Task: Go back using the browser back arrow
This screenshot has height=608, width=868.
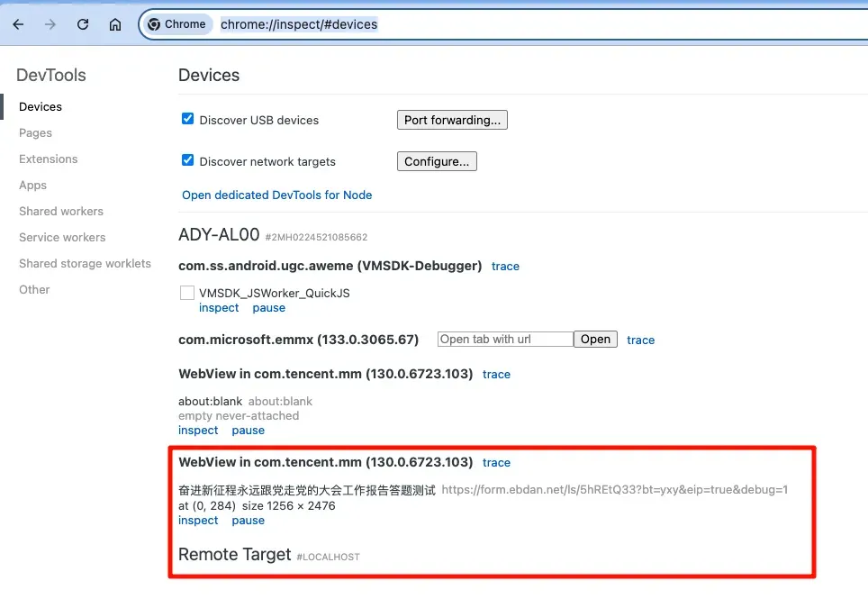Action: click(x=18, y=24)
